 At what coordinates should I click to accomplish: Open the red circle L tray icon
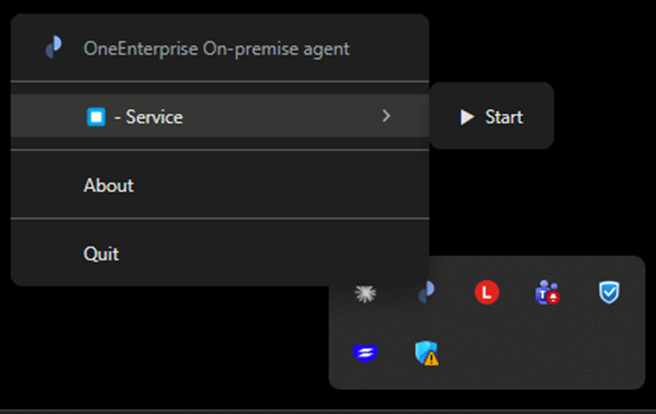pyautogui.click(x=486, y=292)
